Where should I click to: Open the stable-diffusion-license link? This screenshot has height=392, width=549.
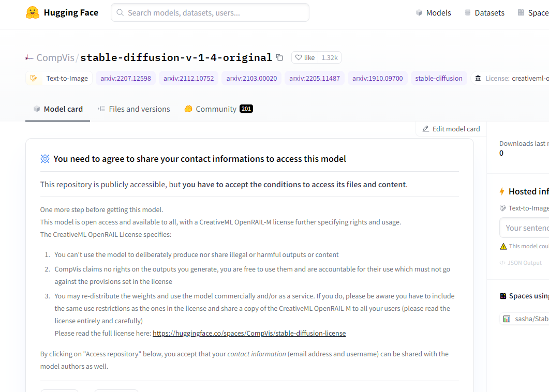[249, 333]
